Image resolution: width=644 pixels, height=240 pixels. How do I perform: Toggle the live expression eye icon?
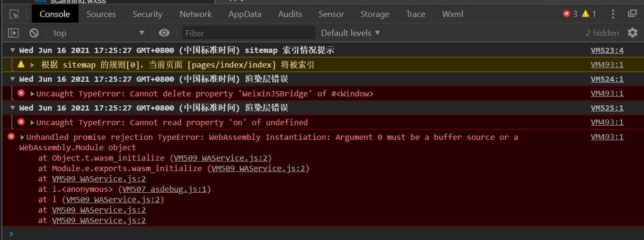click(x=164, y=33)
